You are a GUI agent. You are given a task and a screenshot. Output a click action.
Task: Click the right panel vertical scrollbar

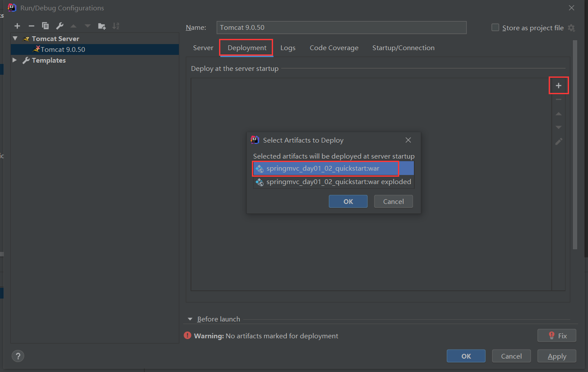tap(575, 145)
